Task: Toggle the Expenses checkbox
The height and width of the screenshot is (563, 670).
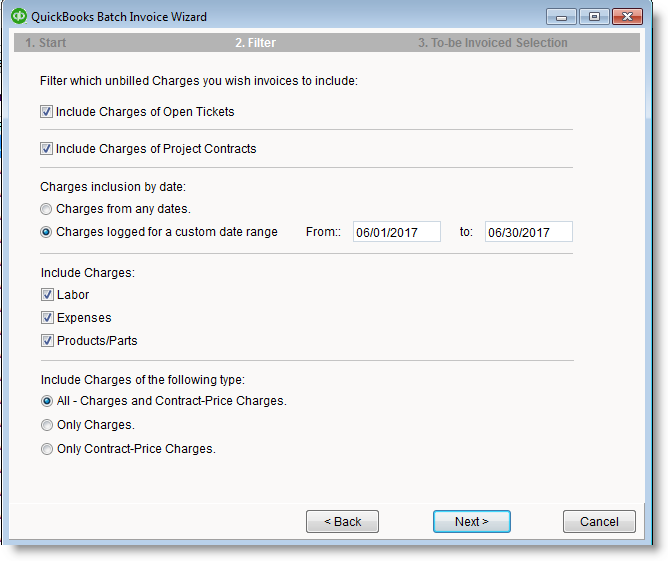Action: (x=47, y=318)
